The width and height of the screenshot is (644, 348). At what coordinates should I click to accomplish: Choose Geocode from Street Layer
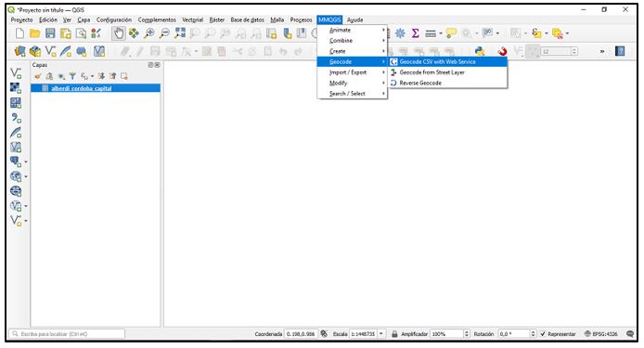click(x=447, y=72)
